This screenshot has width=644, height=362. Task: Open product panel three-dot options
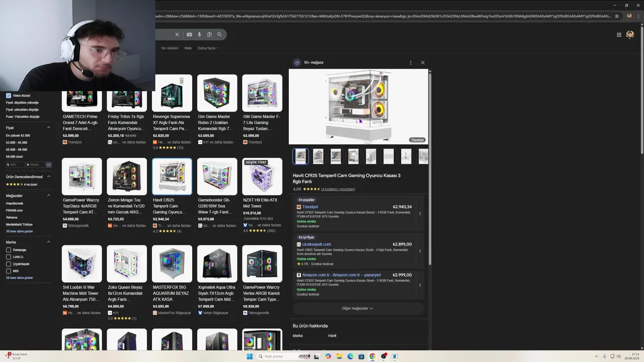411,63
